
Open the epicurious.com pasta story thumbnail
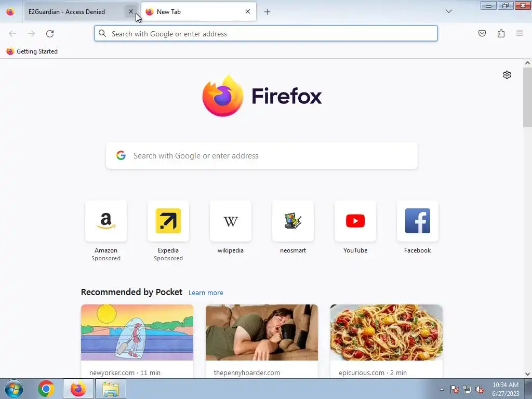coord(387,332)
